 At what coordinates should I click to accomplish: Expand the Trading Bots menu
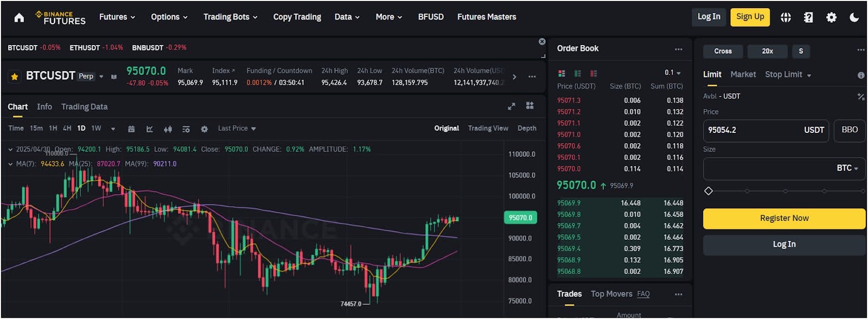click(231, 17)
